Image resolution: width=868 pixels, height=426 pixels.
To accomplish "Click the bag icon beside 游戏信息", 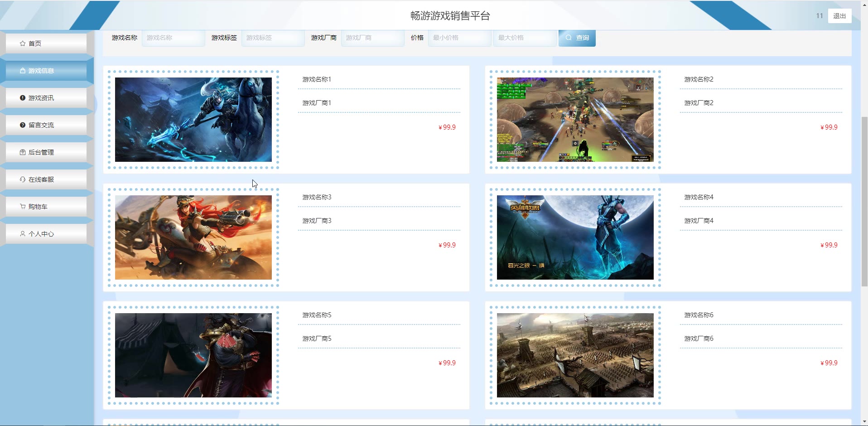I will pyautogui.click(x=23, y=71).
